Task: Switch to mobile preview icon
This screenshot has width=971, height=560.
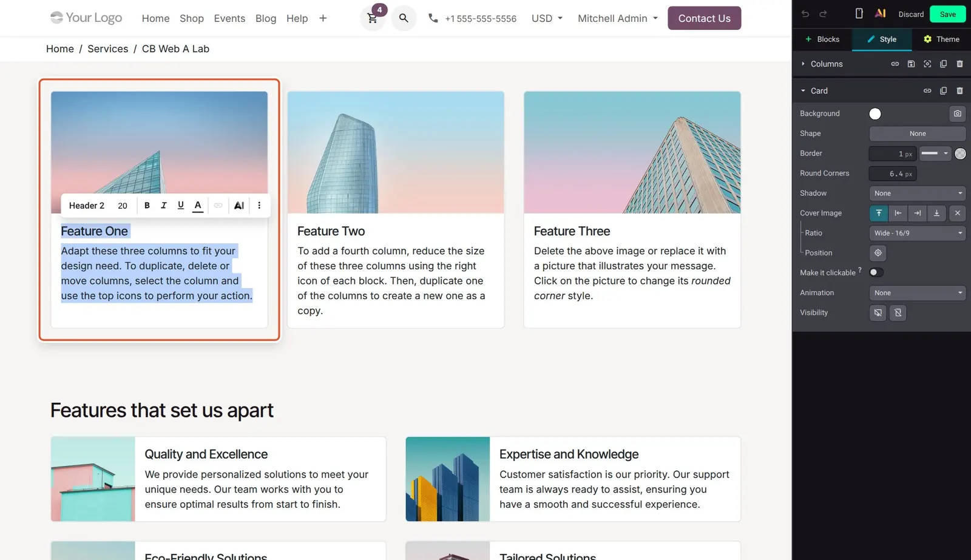Action: coord(859,13)
